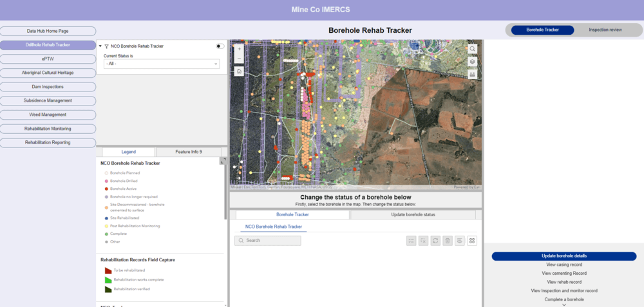
Task: Click the Post Rehabilitation Monitoring yellow dot
Action: [106, 226]
